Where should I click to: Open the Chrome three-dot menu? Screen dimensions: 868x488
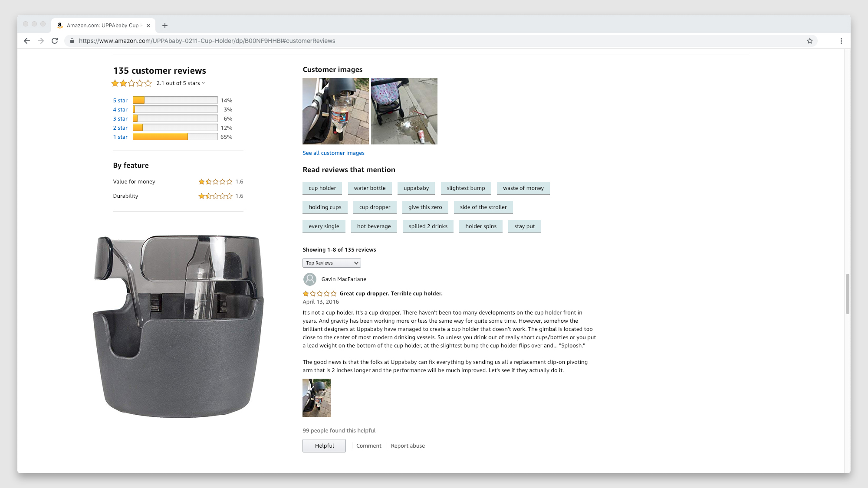click(841, 41)
